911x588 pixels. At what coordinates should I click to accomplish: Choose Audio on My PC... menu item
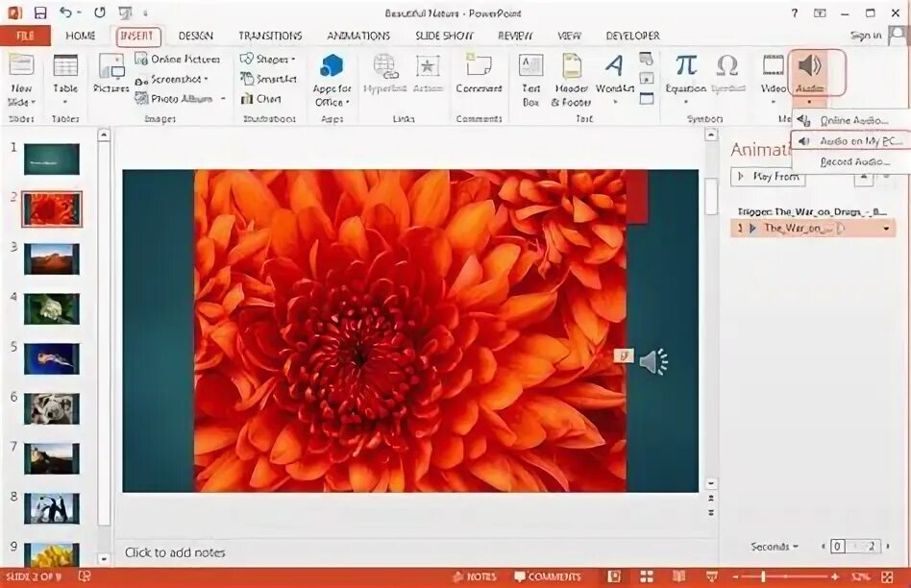tap(850, 141)
